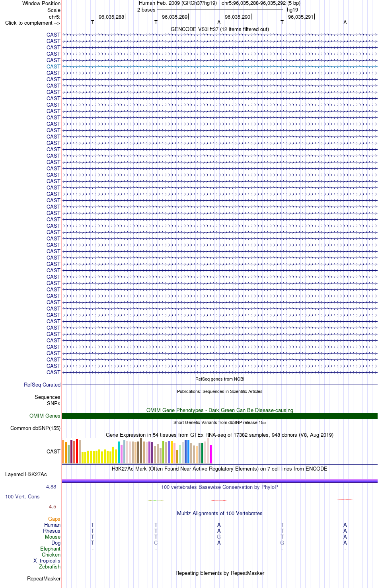The width and height of the screenshot is (378, 588).
Task: Click the hg19 assembly label beside the scale
Action: (292, 10)
